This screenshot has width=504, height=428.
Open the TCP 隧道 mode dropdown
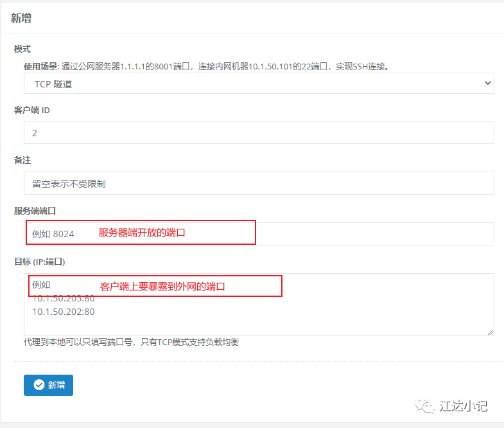click(x=259, y=84)
